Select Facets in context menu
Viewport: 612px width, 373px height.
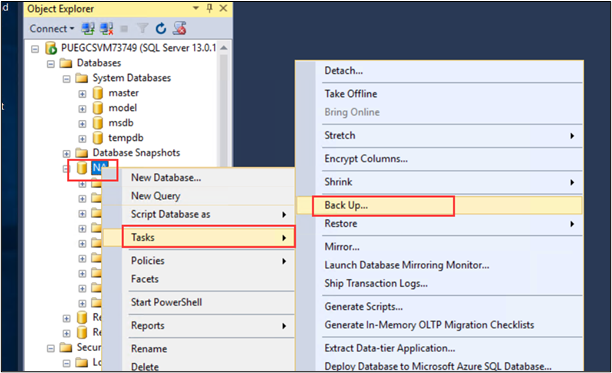(x=199, y=279)
